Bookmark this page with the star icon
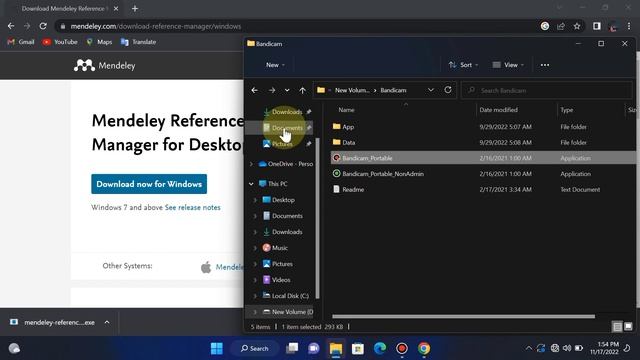The height and width of the screenshot is (360, 640). 577,26
